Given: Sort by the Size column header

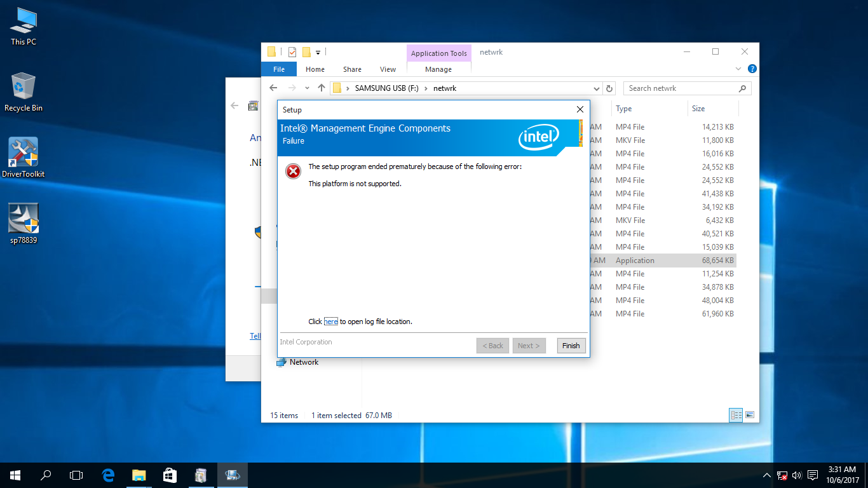Looking at the screenshot, I should tap(713, 109).
